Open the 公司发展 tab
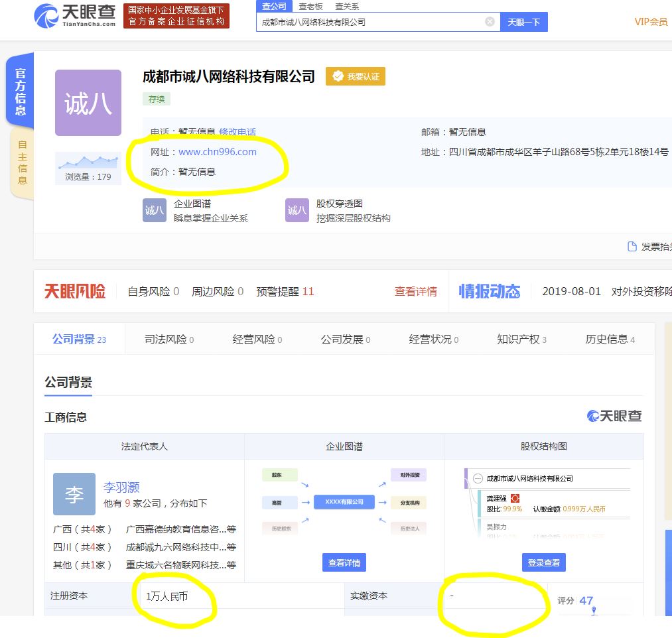Viewport: 672px width, 638px height. pos(346,340)
